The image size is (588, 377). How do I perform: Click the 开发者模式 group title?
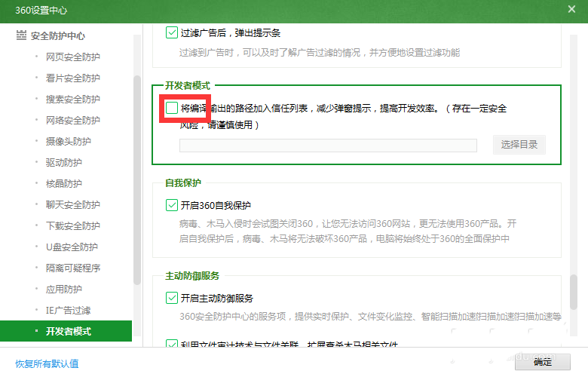click(x=188, y=85)
